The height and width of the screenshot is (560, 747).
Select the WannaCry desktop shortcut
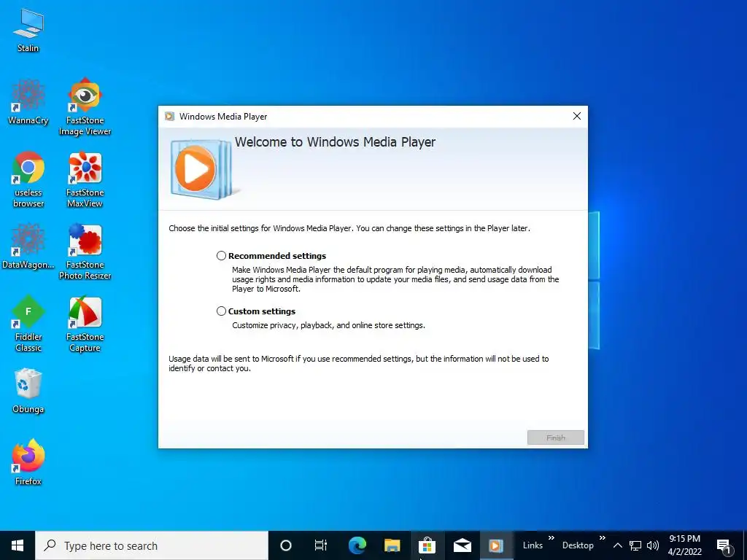pos(28,102)
